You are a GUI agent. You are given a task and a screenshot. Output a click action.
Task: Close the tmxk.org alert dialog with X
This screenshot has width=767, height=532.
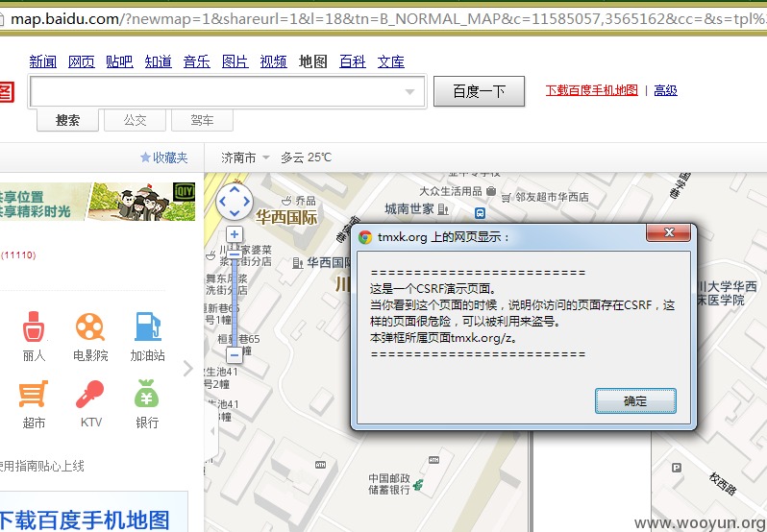coord(669,233)
